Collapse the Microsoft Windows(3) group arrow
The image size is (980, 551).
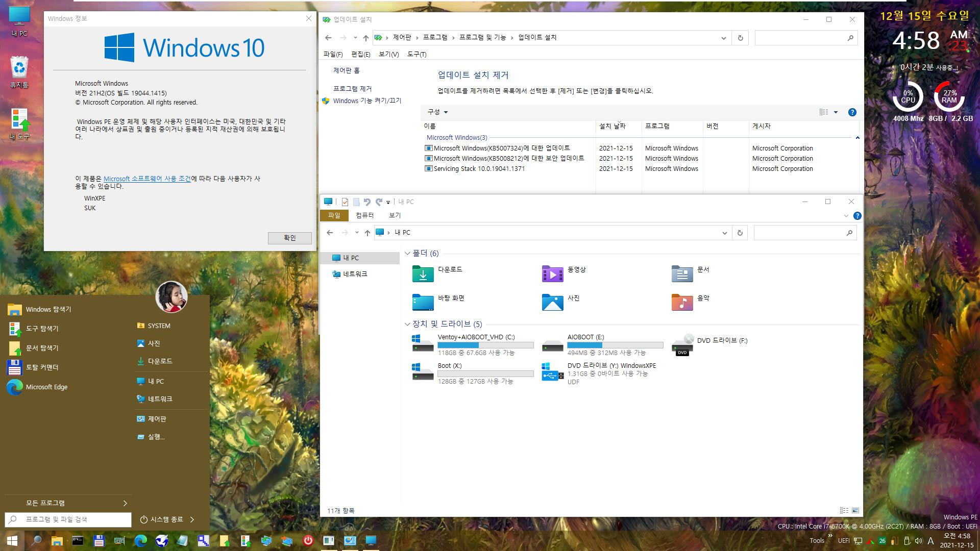click(x=857, y=138)
